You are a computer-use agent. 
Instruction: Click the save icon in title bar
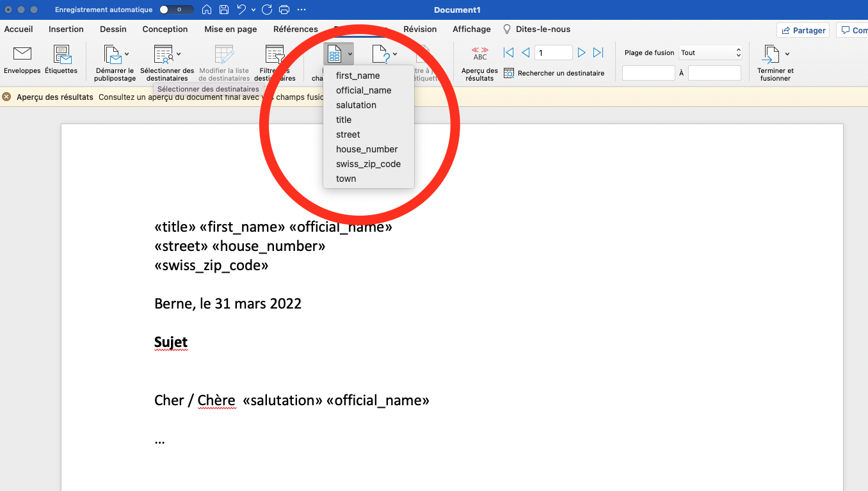[224, 10]
